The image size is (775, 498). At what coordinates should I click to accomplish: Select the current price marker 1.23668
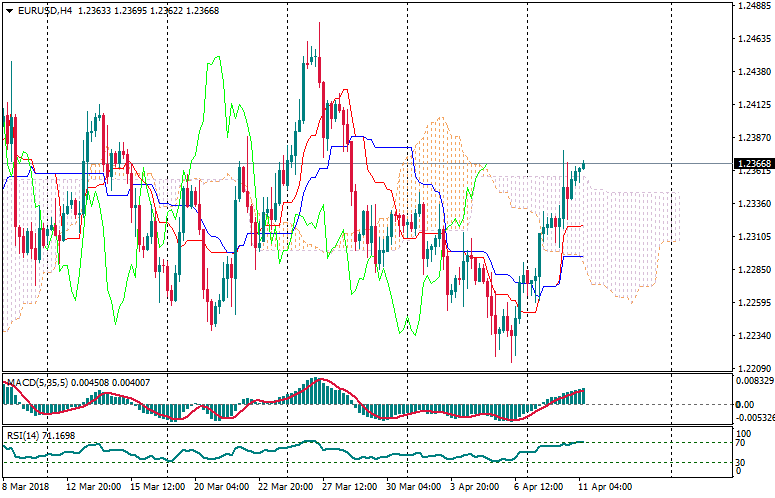click(752, 163)
